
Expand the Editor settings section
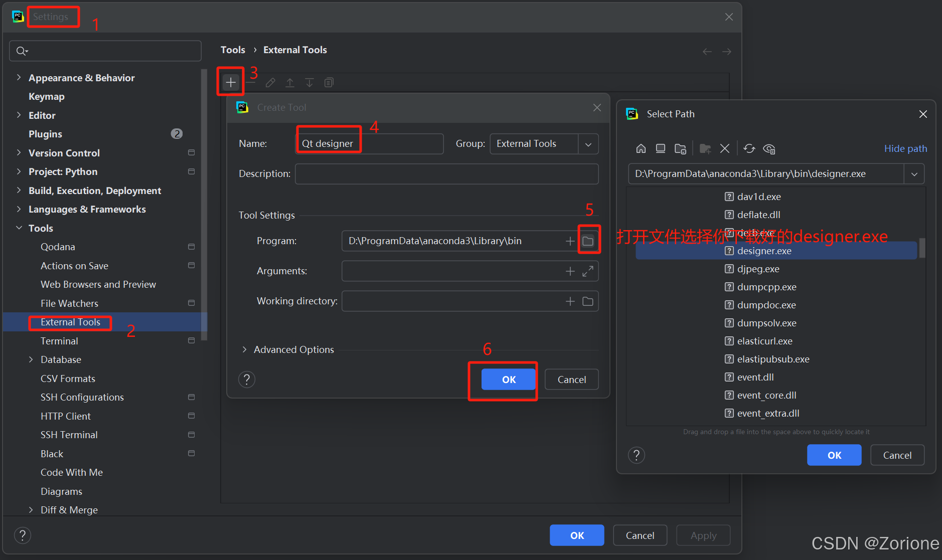pos(19,115)
